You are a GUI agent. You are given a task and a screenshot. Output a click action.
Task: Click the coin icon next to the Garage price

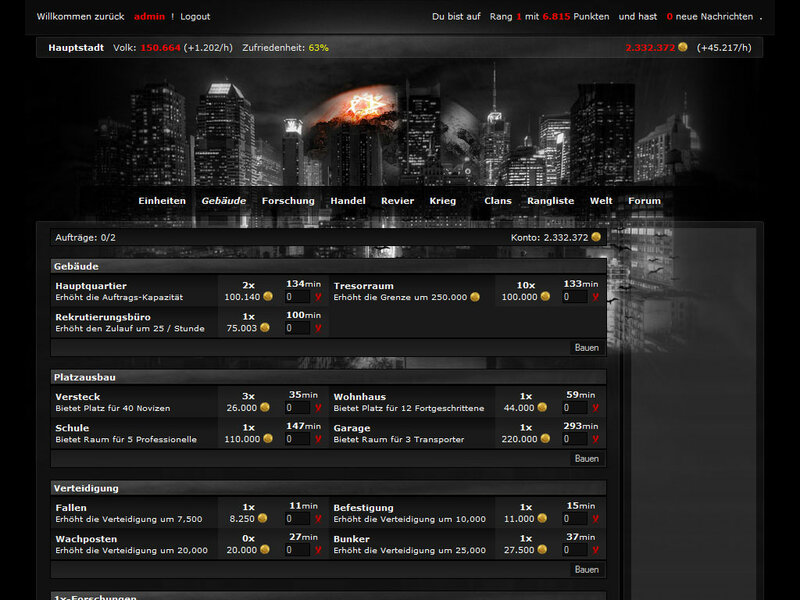[x=545, y=439]
